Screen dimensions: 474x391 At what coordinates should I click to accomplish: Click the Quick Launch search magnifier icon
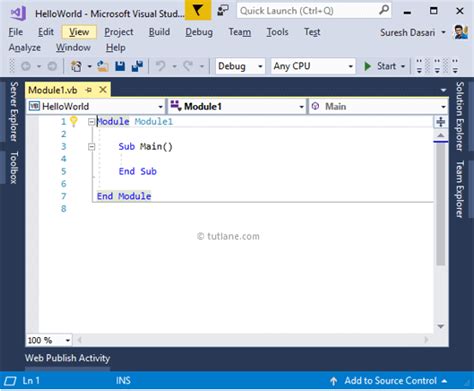(384, 10)
